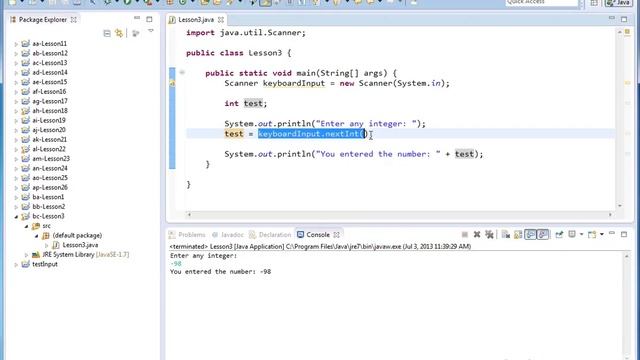Collapse the src folder
The width and height of the screenshot is (640, 360).
point(27,226)
